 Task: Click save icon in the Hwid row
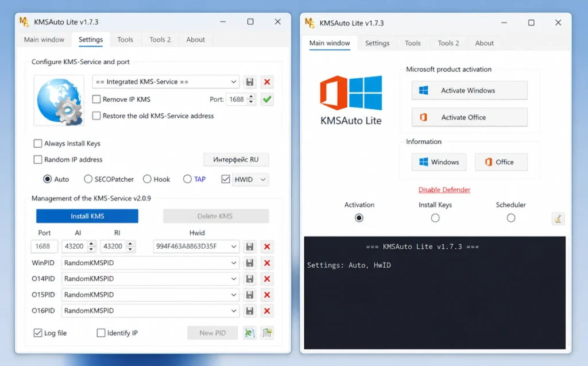250,246
